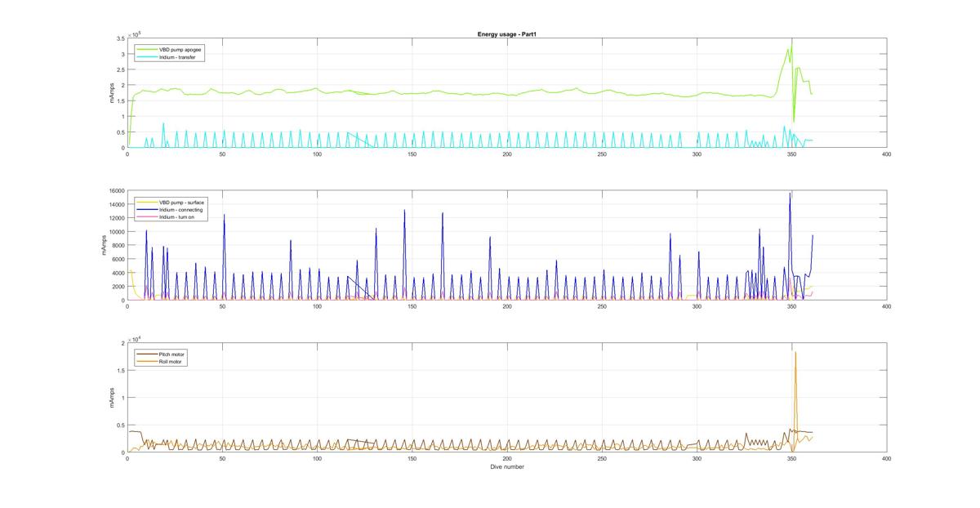Click the Roll motor spike peak near dive 350
980x508 pixels.
pos(795,352)
